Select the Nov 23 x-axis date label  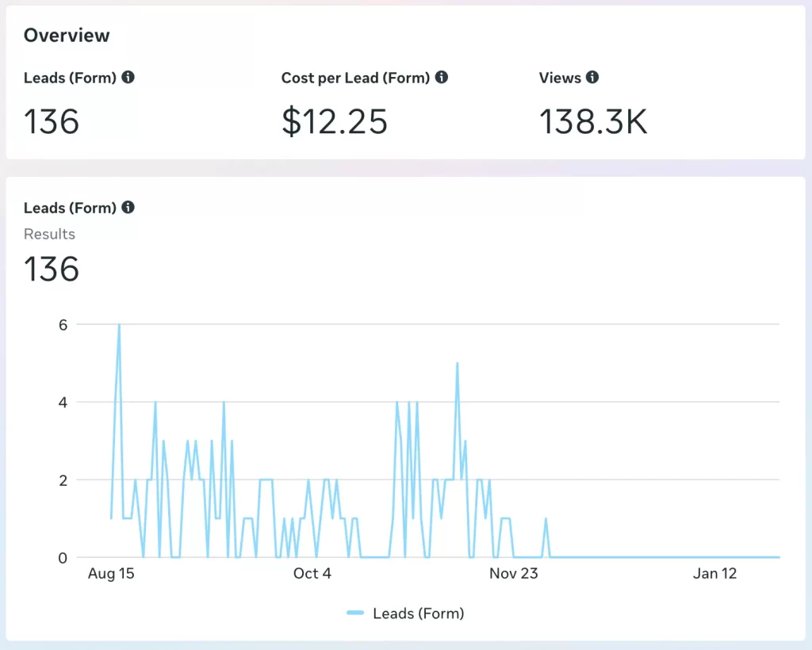513,573
